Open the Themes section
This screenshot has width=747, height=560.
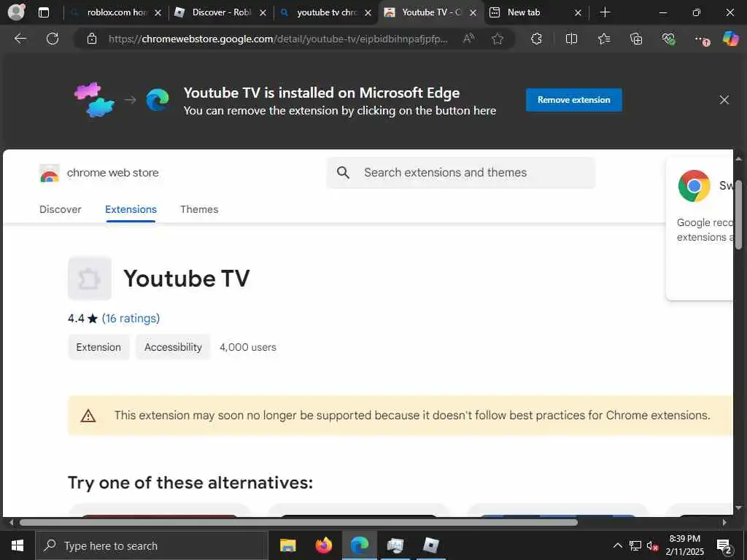(x=199, y=209)
